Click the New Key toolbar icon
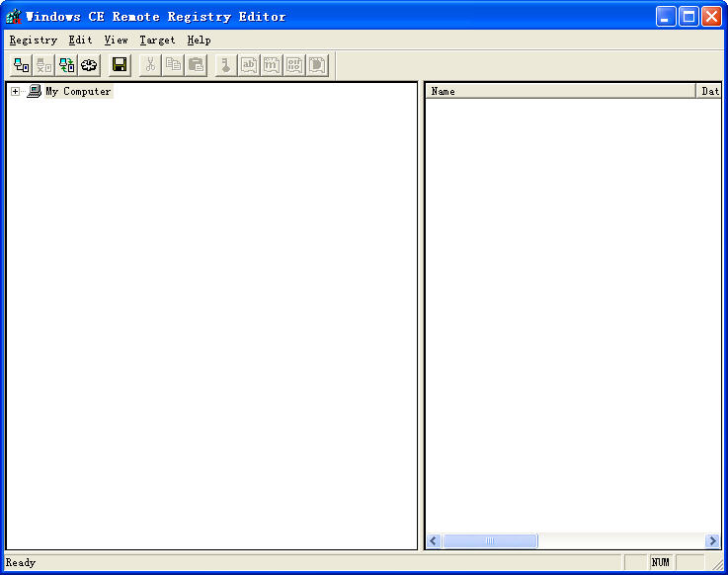The height and width of the screenshot is (575, 728). click(225, 65)
